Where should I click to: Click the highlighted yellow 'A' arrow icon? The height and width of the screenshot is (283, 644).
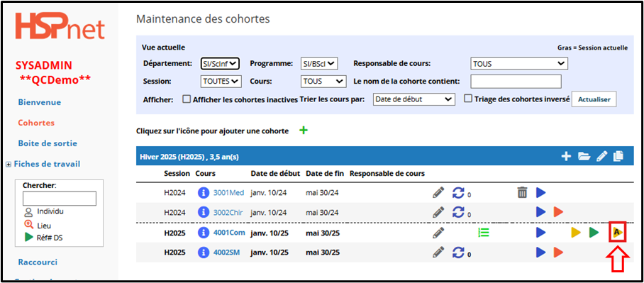(617, 233)
